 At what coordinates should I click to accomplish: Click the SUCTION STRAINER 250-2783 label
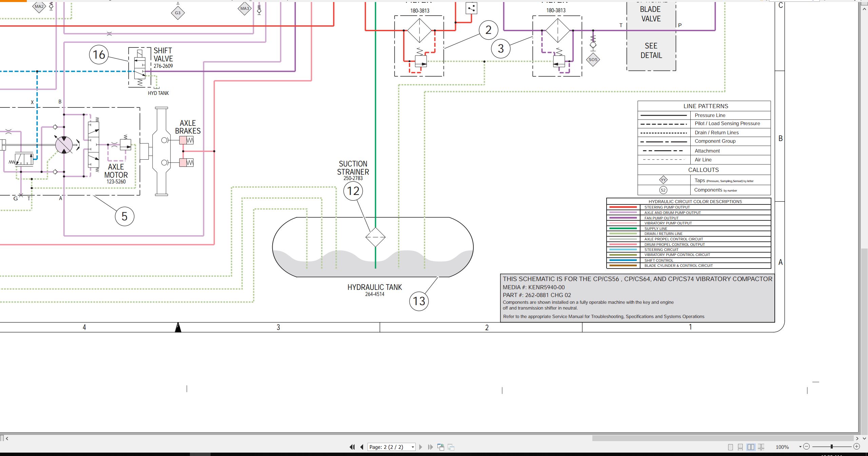[x=353, y=170]
